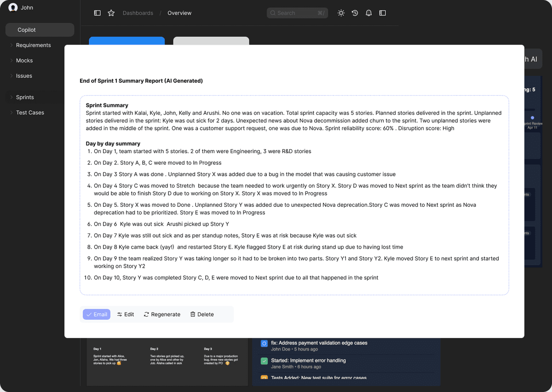
Task: Expand the Sprints sidebar section
Action: click(x=25, y=97)
